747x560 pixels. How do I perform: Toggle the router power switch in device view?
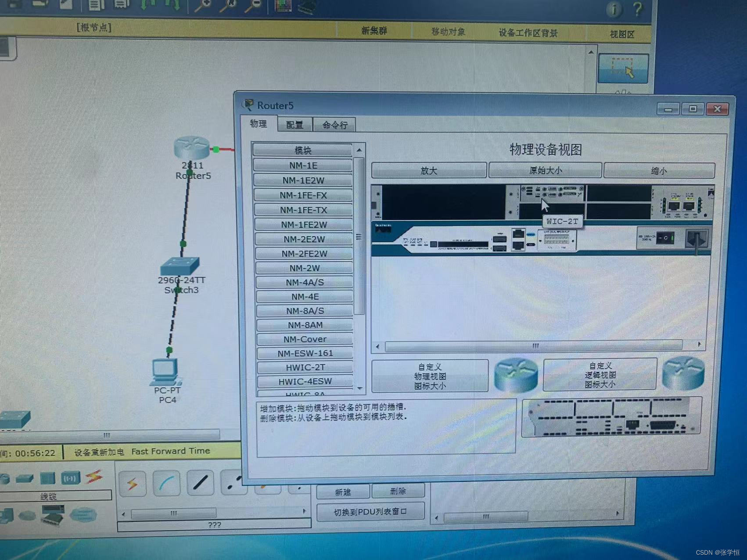click(665, 238)
